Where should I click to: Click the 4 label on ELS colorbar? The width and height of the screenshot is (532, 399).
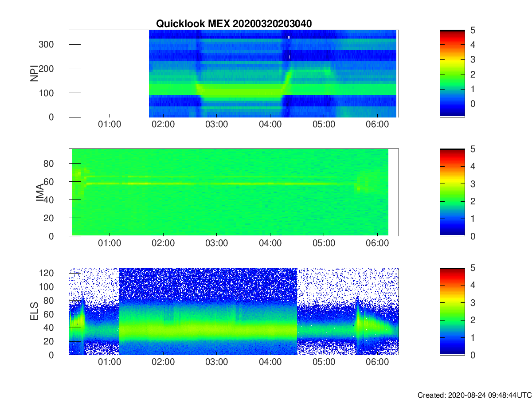click(x=472, y=285)
